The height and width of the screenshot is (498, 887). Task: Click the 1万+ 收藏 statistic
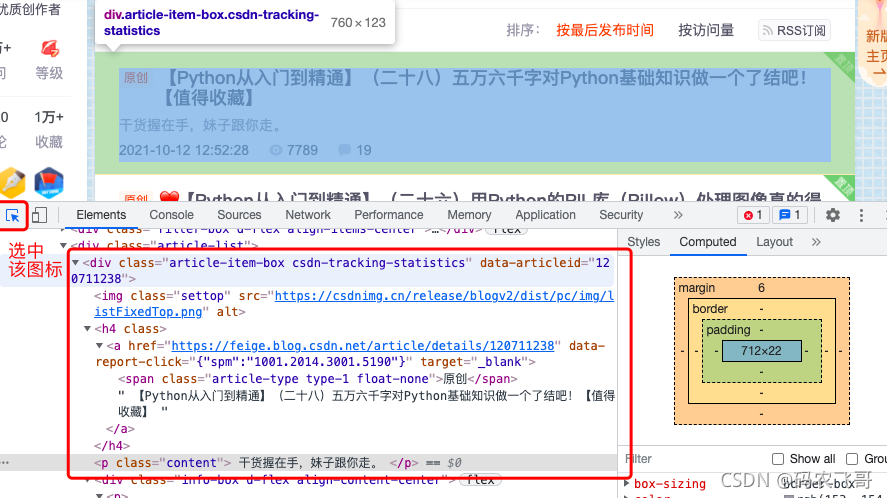tap(49, 129)
